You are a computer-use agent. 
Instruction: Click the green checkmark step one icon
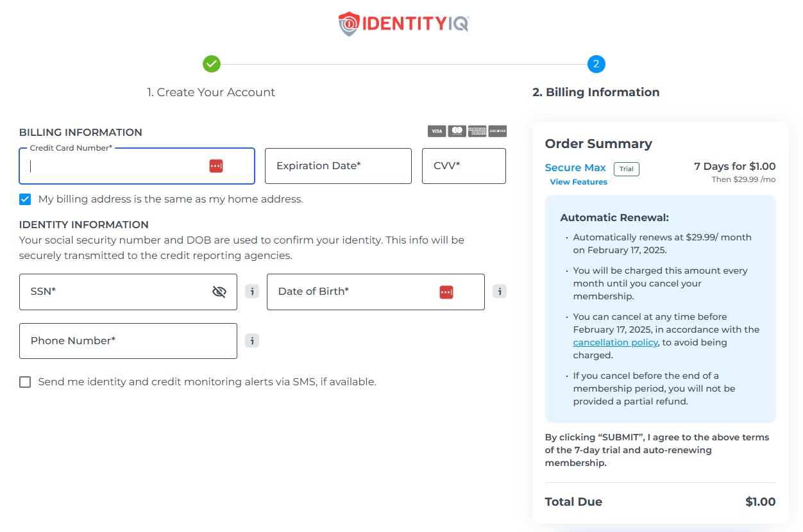212,64
